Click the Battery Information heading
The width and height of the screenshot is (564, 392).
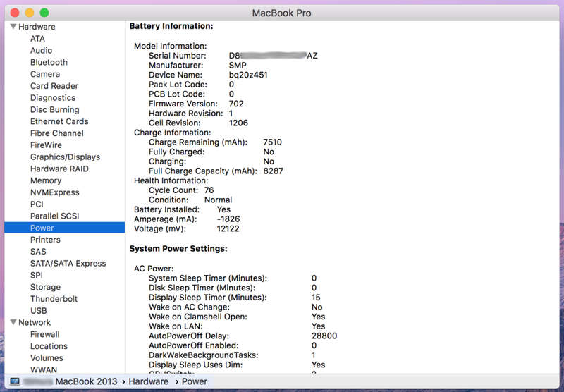coord(171,26)
